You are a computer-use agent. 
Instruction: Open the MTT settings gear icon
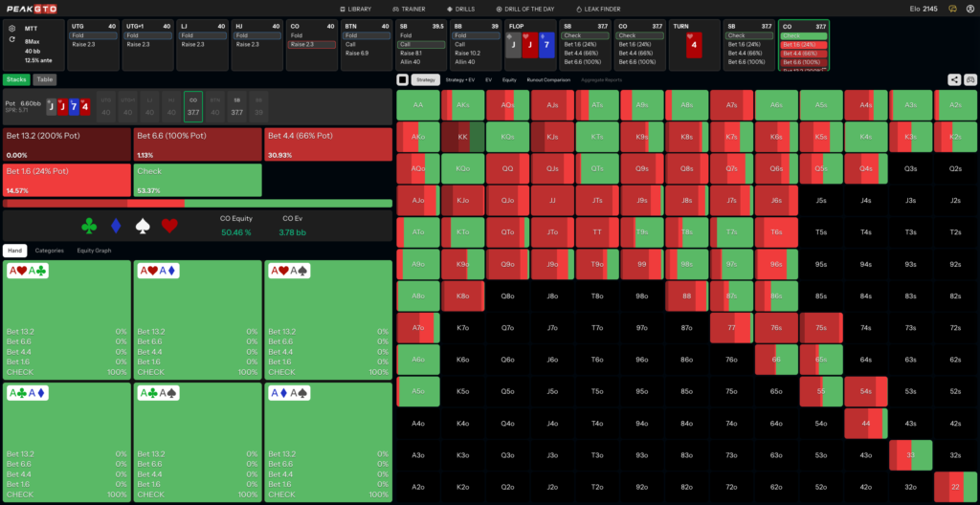tap(11, 28)
